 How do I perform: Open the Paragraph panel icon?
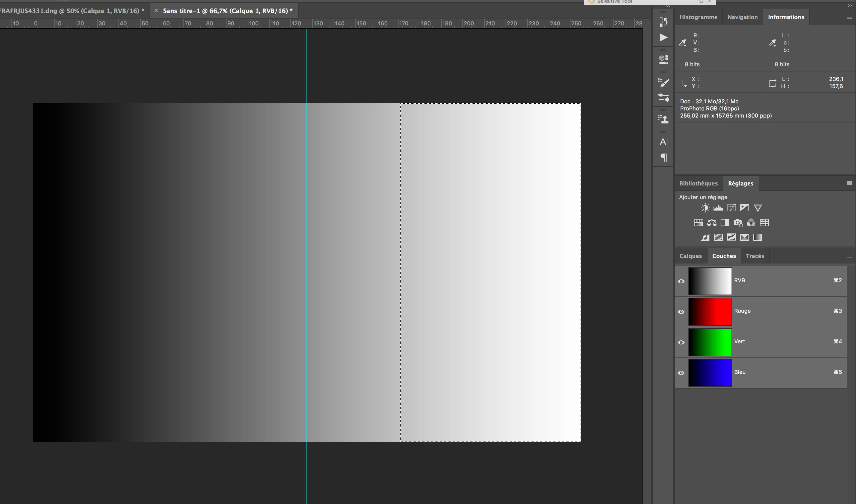click(x=663, y=157)
